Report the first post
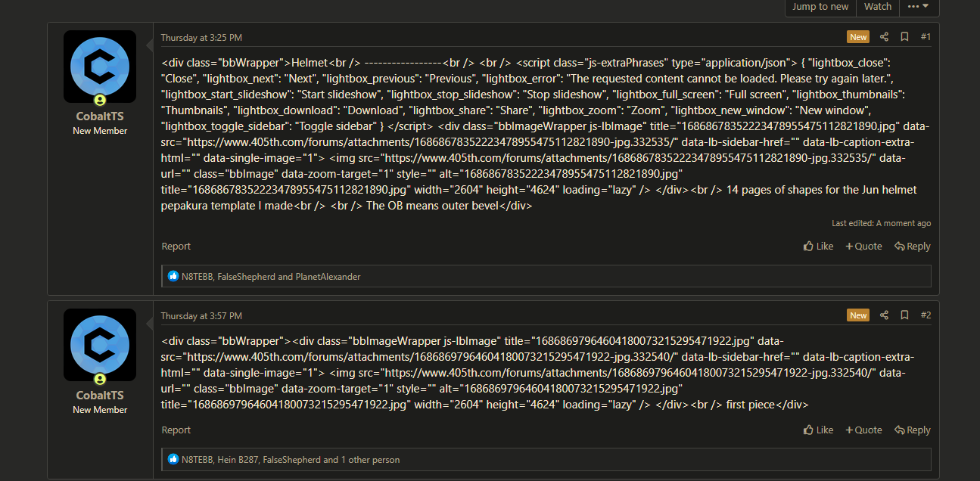Image resolution: width=980 pixels, height=481 pixels. 176,247
